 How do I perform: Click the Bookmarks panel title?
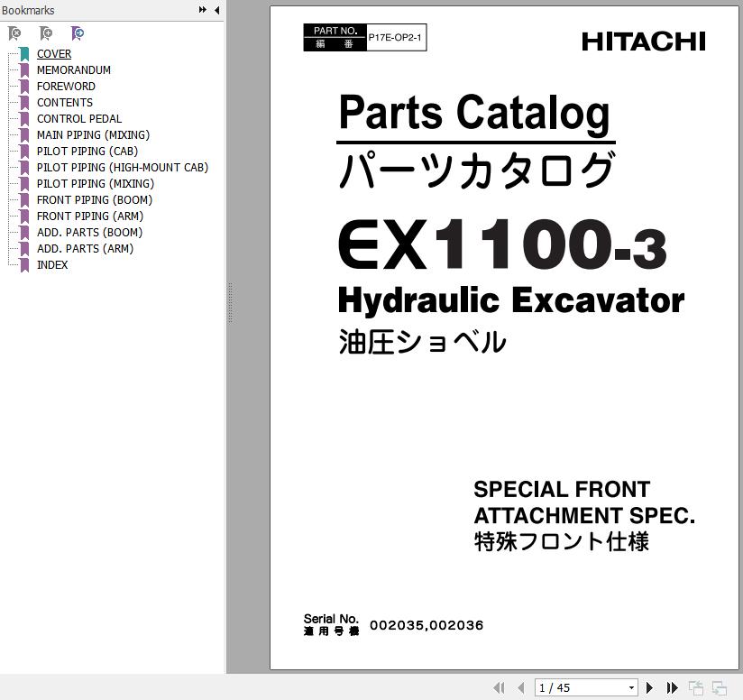point(28,10)
